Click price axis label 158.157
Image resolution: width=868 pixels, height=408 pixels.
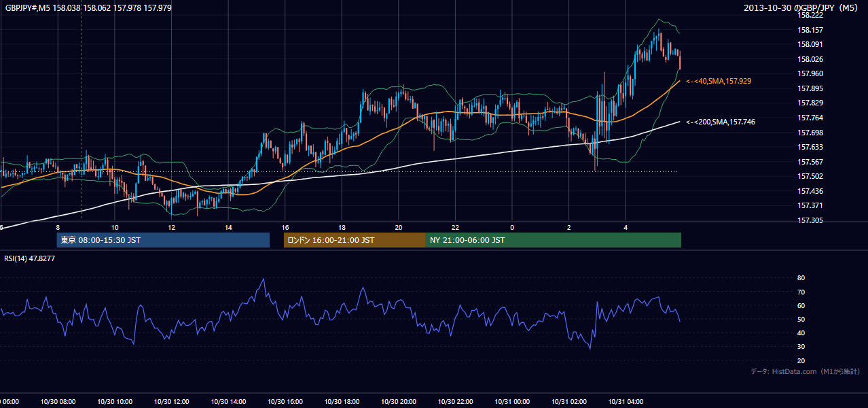tap(810, 30)
